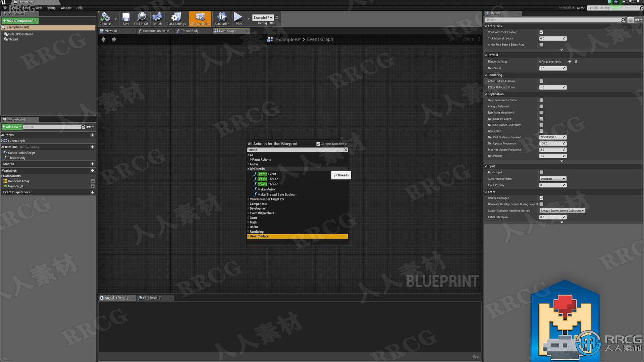Add a new macro with plus icon
The width and height of the screenshot is (644, 362).
[93, 164]
